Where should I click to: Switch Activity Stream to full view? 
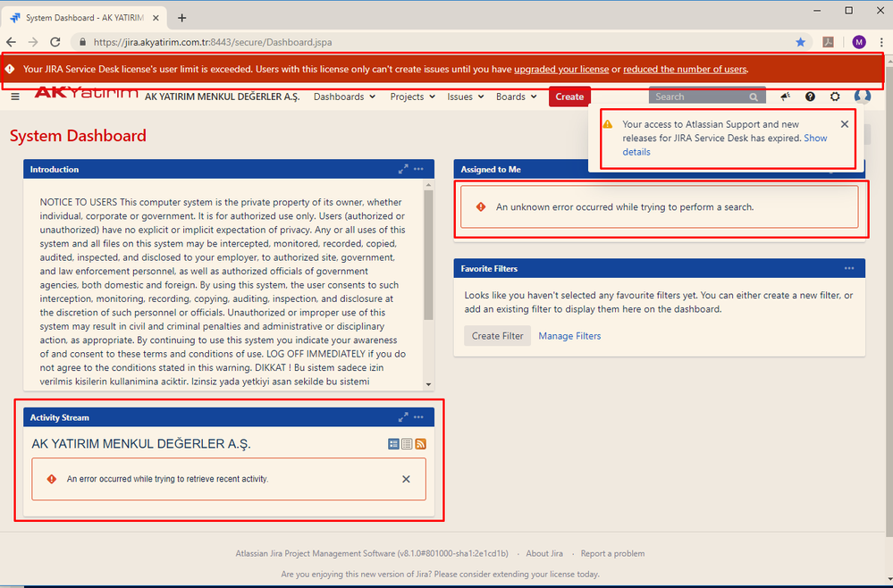pyautogui.click(x=393, y=444)
